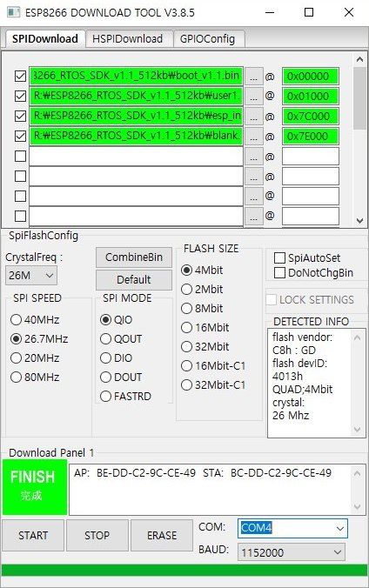Click the STA MAC address BC-DD-C2-9C-CE-49
Screen dimensions: 369x588
281,473
